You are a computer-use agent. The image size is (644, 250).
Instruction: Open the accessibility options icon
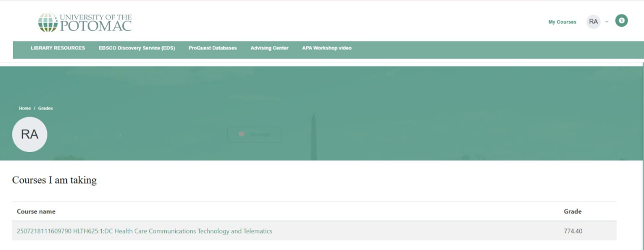point(621,21)
